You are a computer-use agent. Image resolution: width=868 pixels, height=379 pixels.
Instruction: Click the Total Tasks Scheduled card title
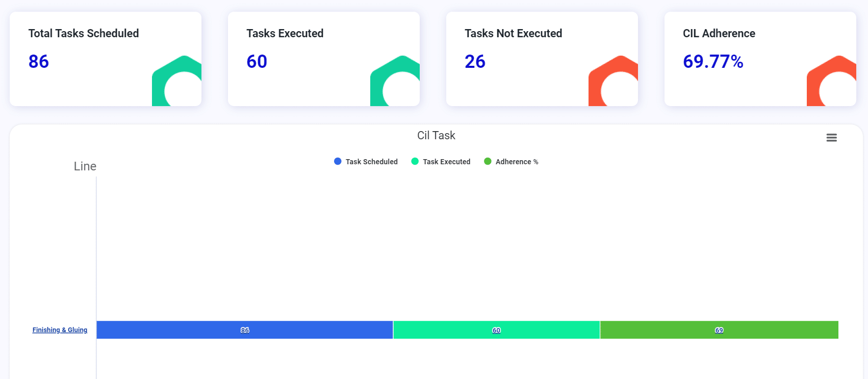pyautogui.click(x=84, y=34)
